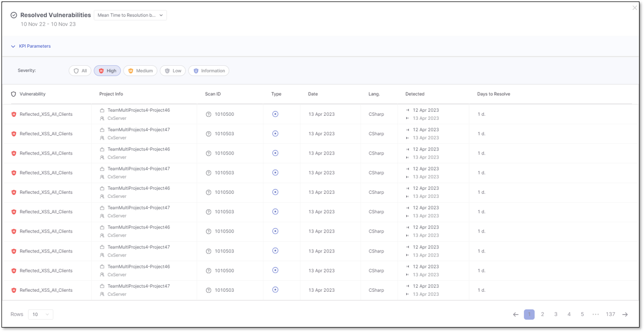Click the scan type icon in first row
The image size is (644, 332).
275,114
